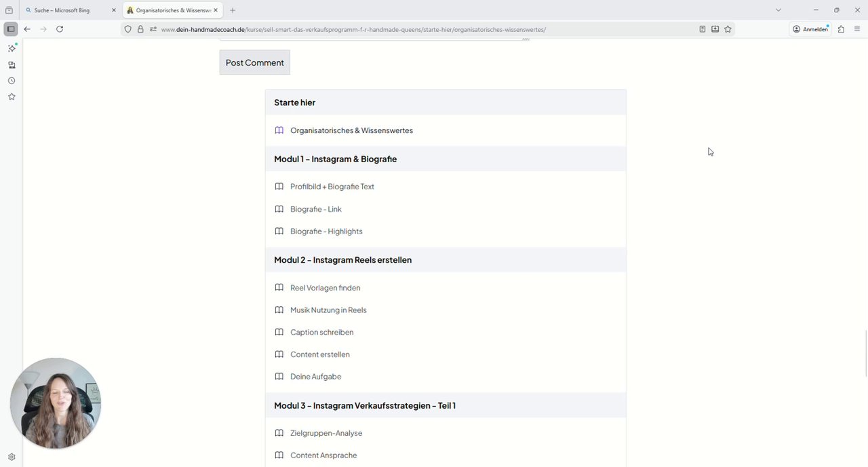Image resolution: width=868 pixels, height=467 pixels.
Task: Open the History sidebar panel
Action: tap(12, 81)
